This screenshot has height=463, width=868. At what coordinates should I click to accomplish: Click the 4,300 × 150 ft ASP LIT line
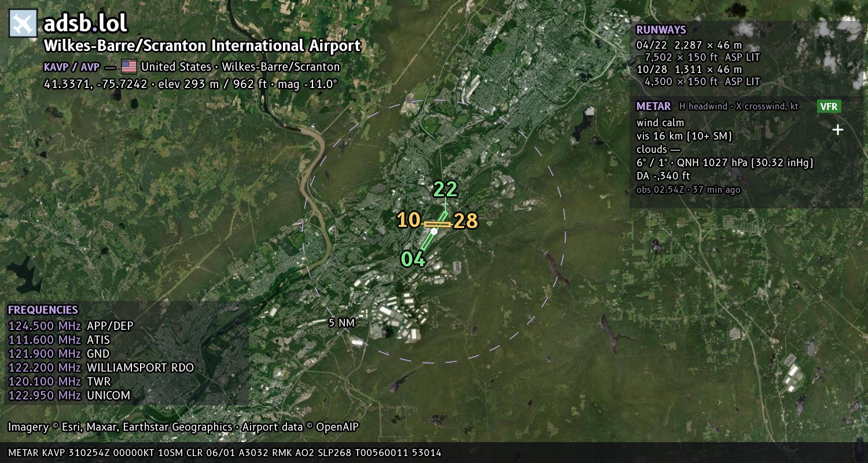[x=702, y=82]
